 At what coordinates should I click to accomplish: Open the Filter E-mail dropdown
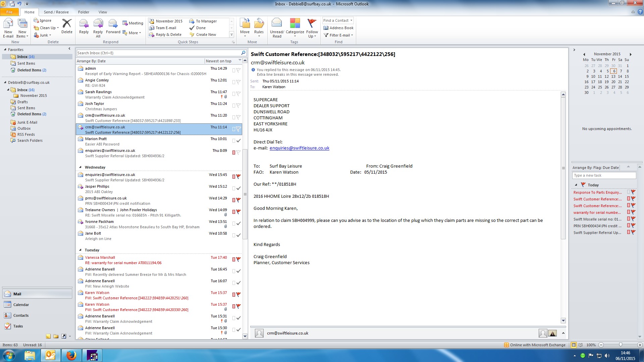coord(338,35)
